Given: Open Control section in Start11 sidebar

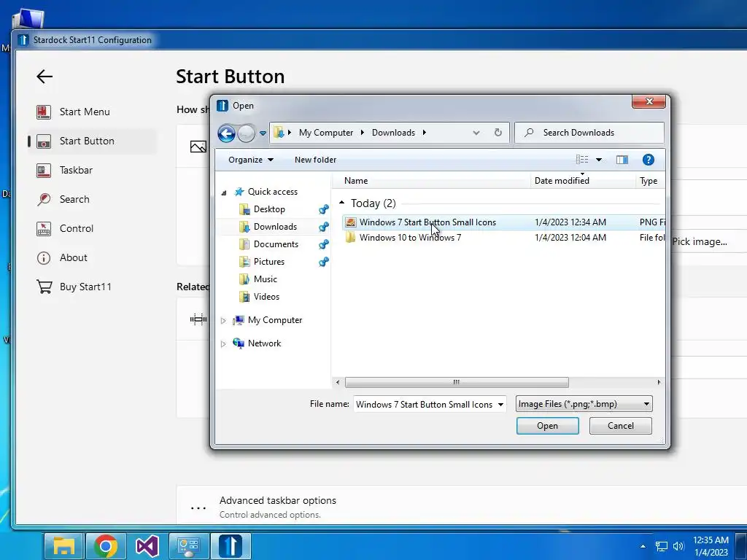Looking at the screenshot, I should (76, 228).
